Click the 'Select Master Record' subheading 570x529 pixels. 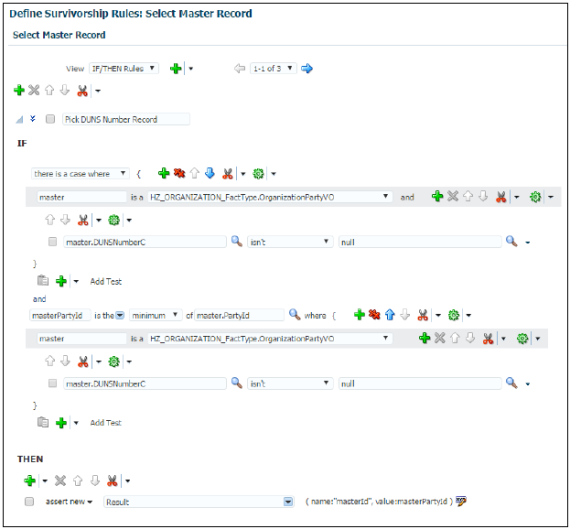coord(59,35)
